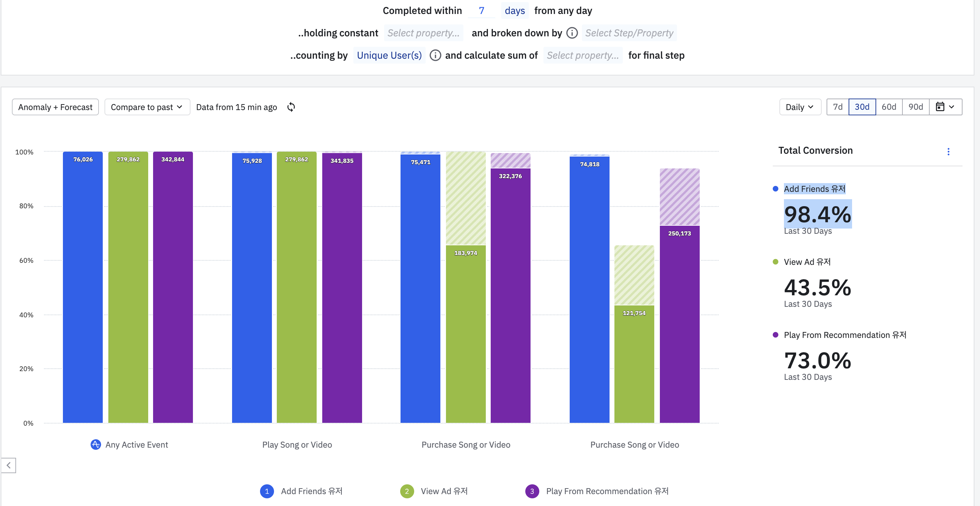Click info icon next to broken down by
The image size is (980, 506).
[572, 33]
